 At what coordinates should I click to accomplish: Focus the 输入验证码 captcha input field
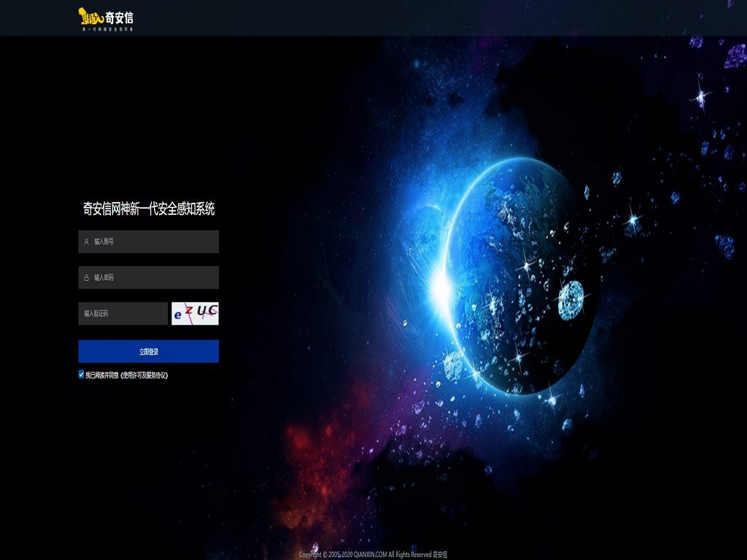coord(123,314)
